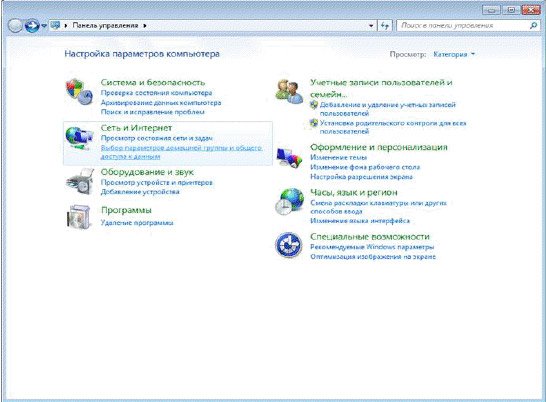Expand the arrow after Панель управления breadcrumb
This screenshot has width=546, height=402.
click(145, 25)
